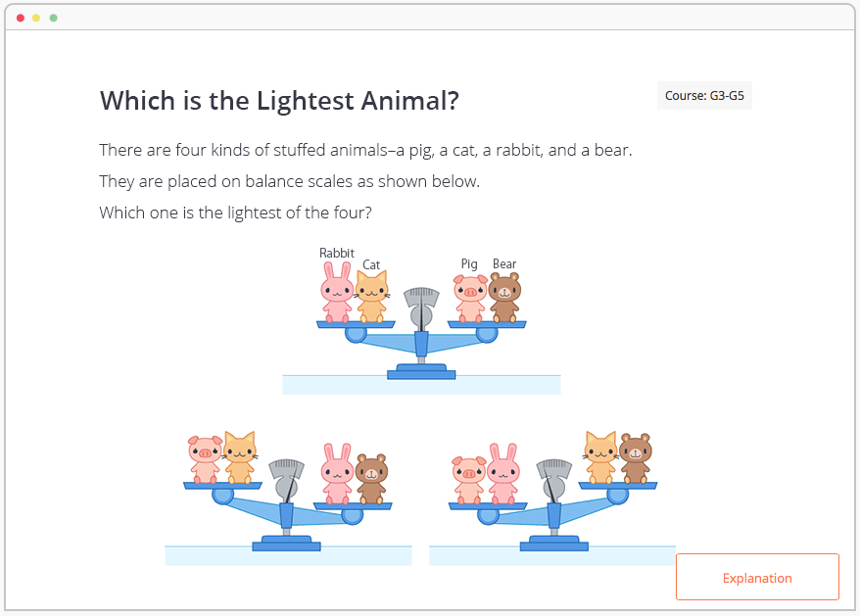Select the labeled Bear on top scale
Screen dimensions: 860x616
point(504,298)
